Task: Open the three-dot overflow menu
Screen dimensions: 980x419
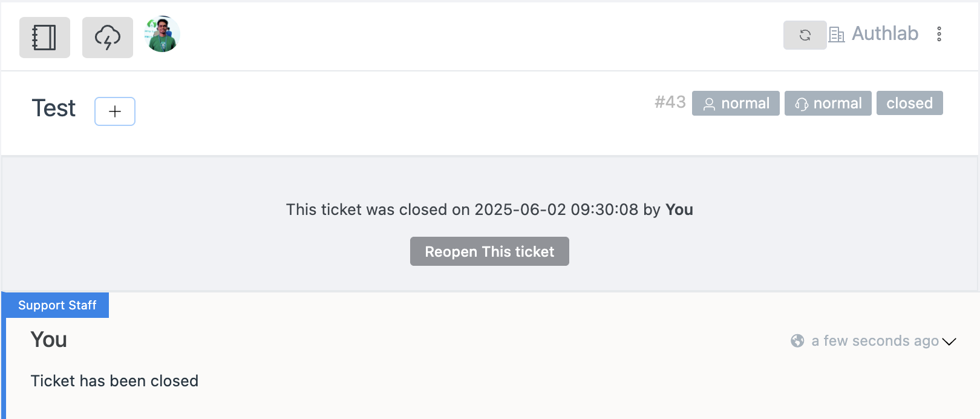Action: [x=939, y=34]
